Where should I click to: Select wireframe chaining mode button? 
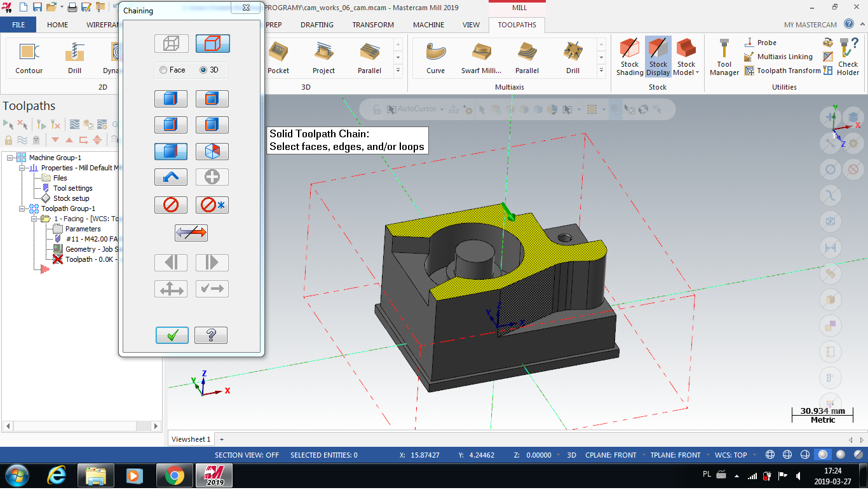pyautogui.click(x=171, y=43)
